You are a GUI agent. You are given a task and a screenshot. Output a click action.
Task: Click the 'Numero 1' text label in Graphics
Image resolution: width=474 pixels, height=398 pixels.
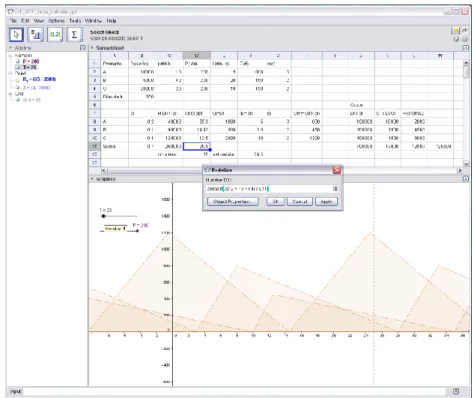(115, 229)
